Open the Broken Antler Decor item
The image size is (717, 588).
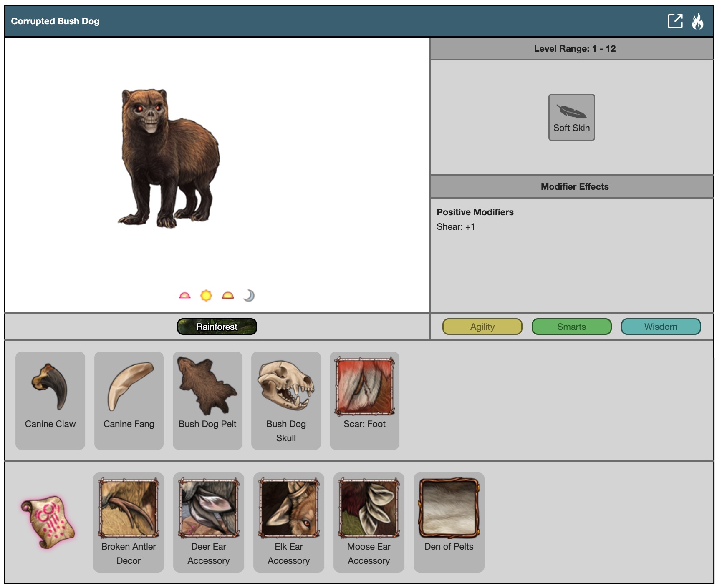point(129,522)
